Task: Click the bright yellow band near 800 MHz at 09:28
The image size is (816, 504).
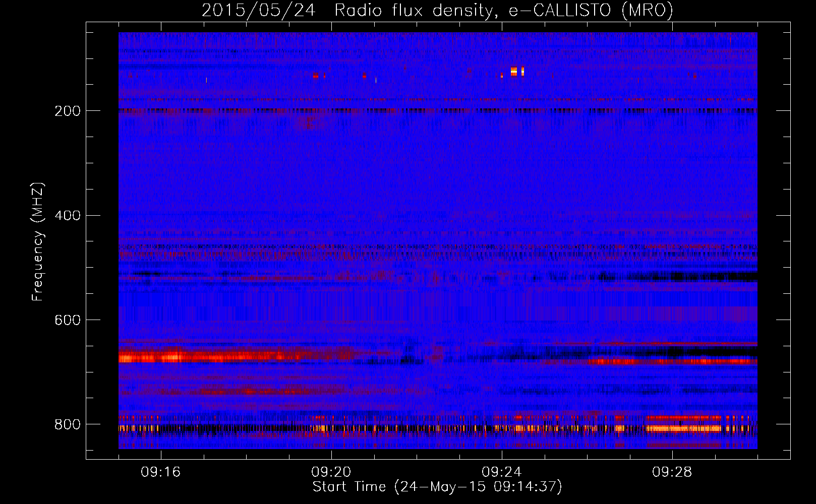Action: tap(683, 428)
